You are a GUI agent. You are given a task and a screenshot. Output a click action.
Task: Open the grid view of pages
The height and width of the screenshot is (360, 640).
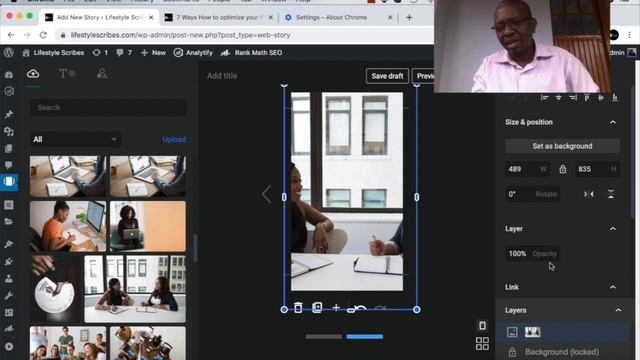[x=482, y=343]
